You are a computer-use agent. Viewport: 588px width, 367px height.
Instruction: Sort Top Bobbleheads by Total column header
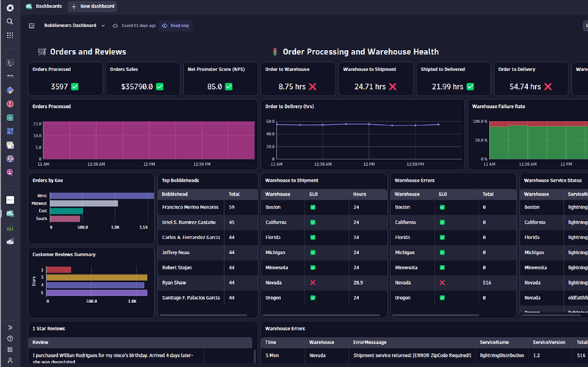click(x=234, y=195)
